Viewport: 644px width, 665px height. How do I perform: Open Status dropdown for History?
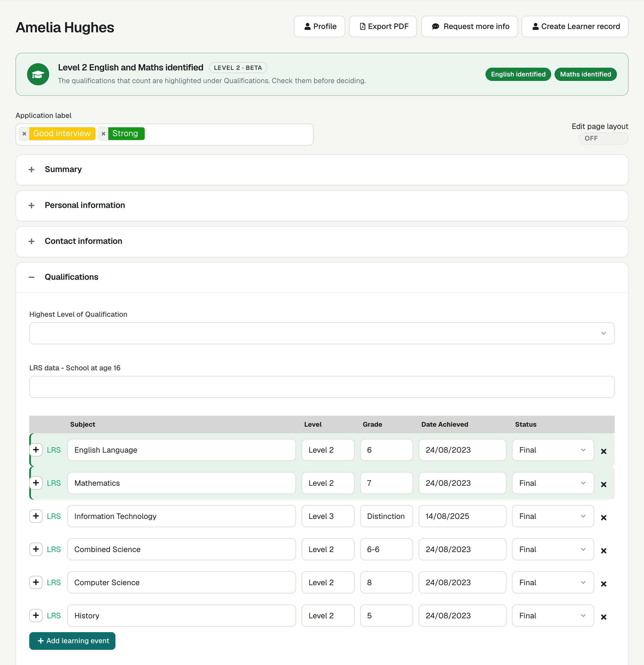pos(553,616)
